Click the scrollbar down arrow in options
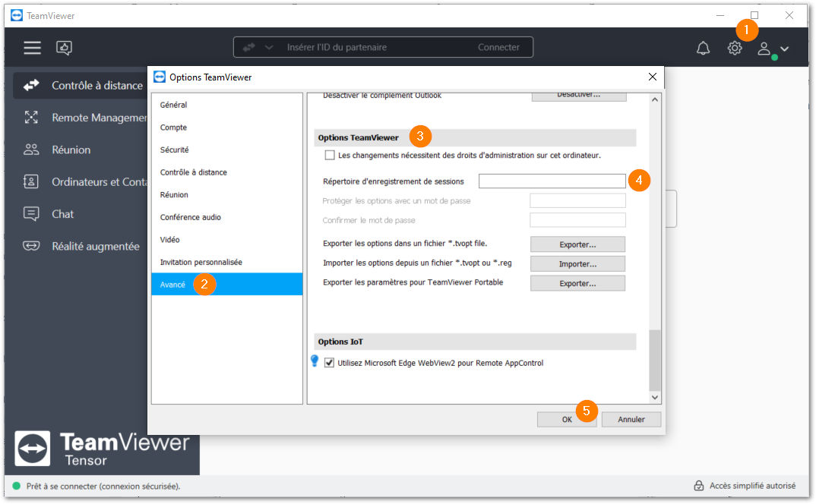816x504 pixels. click(x=655, y=398)
